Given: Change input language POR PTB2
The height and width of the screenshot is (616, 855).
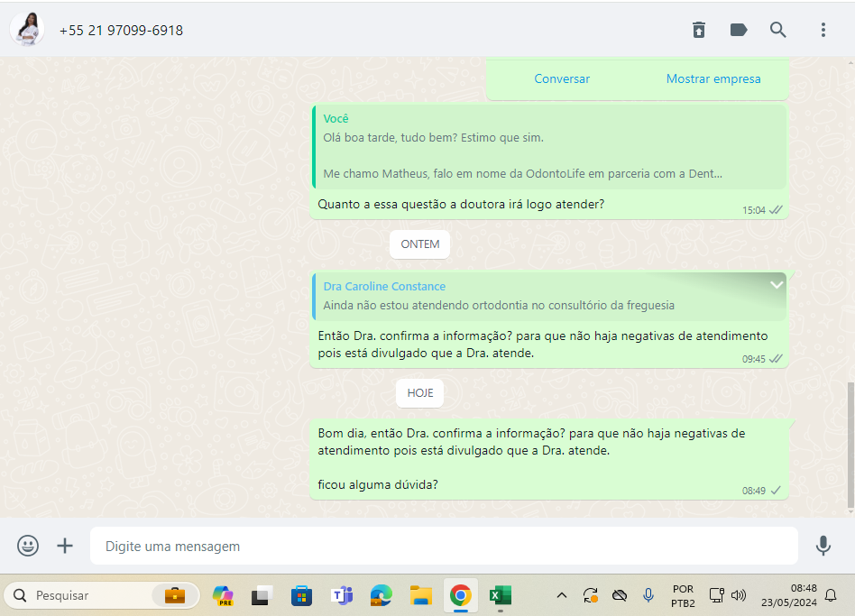Looking at the screenshot, I should 683,596.
